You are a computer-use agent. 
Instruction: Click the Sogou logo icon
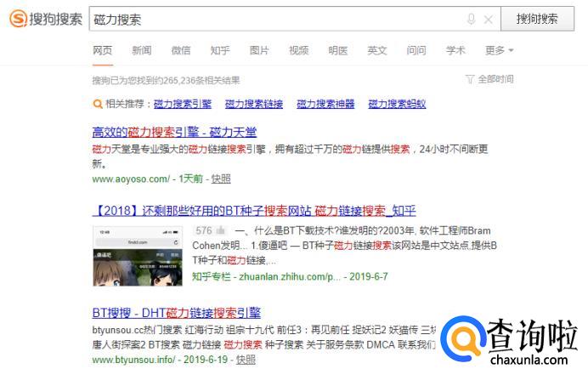[x=18, y=19]
